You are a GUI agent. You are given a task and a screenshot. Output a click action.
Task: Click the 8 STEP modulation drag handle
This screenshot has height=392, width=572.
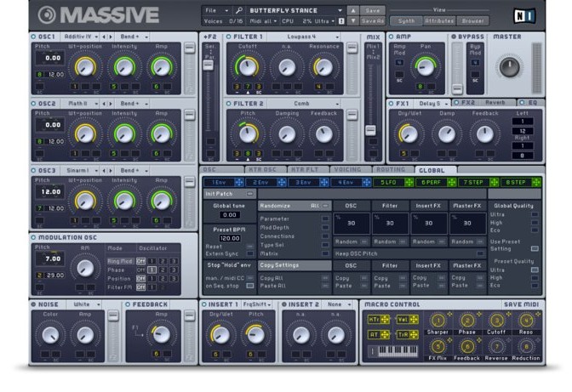point(536,183)
